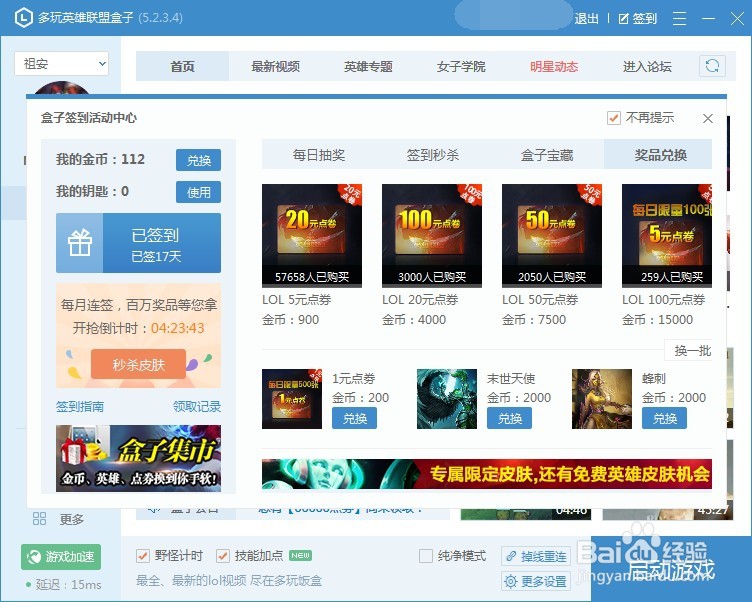Click 兑换 button next to 我的金币
This screenshot has height=602, width=752.
[199, 160]
